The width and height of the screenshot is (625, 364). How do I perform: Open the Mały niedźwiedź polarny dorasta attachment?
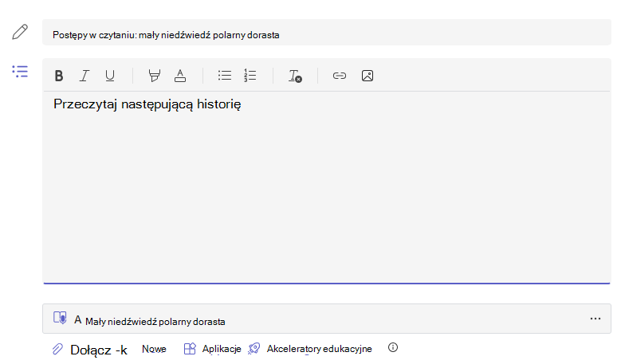[x=327, y=319]
